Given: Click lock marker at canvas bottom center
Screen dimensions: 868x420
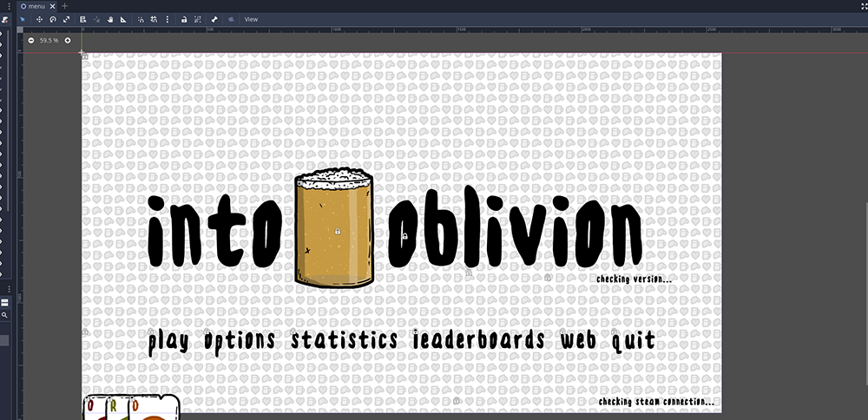Looking at the screenshot, I should tap(457, 401).
